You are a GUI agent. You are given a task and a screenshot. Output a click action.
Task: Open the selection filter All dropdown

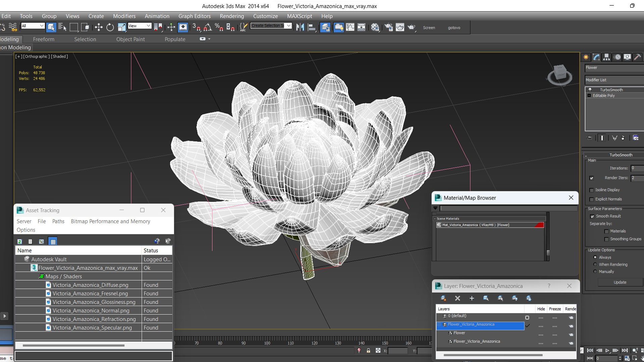click(x=33, y=26)
